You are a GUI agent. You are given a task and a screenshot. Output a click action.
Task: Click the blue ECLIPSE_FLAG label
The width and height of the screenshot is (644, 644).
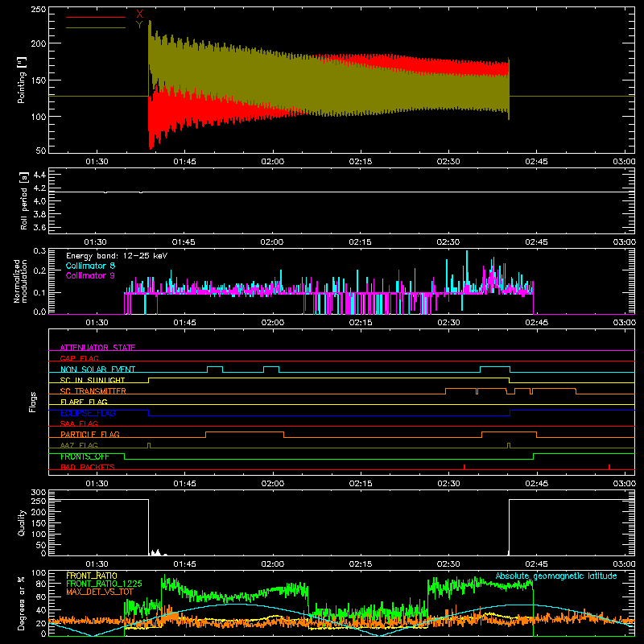click(88, 413)
